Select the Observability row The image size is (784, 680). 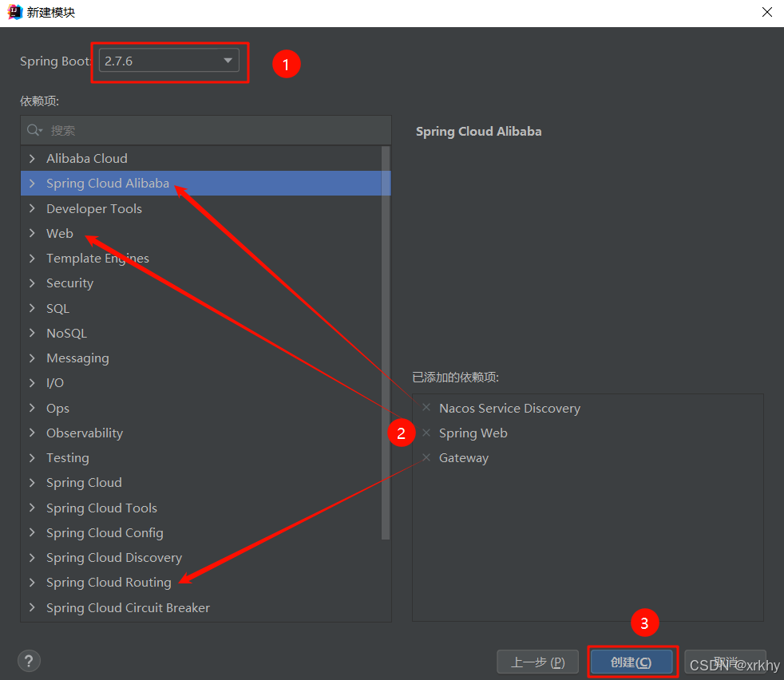201,433
